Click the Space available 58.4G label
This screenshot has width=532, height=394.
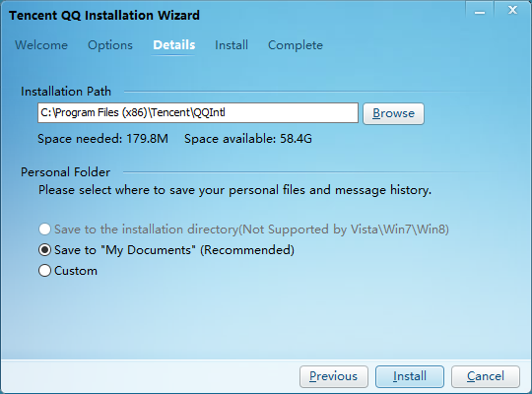point(248,139)
